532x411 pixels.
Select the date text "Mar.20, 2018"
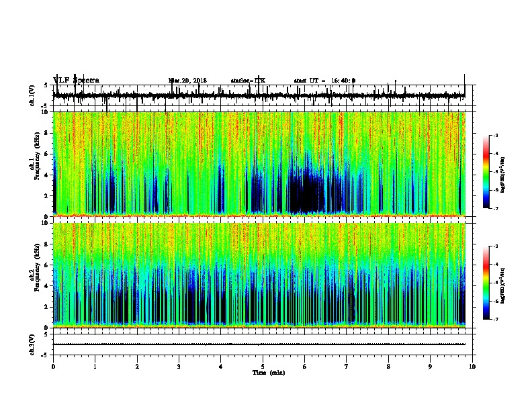(x=187, y=81)
